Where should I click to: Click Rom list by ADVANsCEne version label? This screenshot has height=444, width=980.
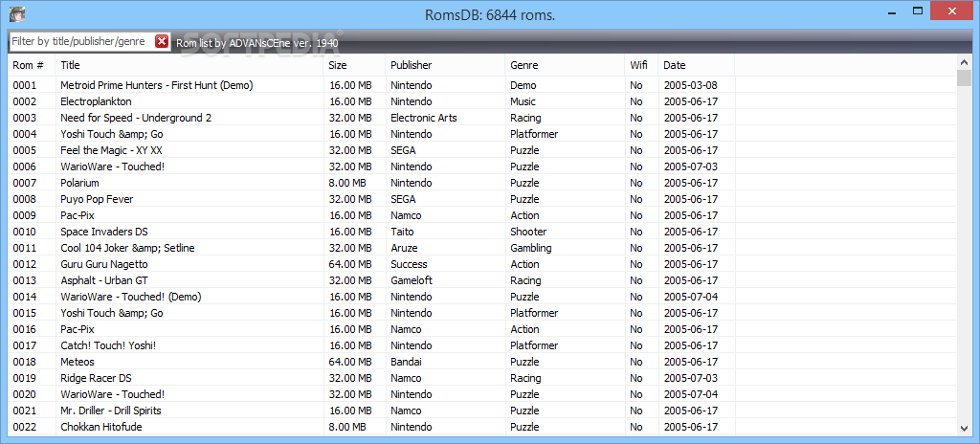[256, 43]
